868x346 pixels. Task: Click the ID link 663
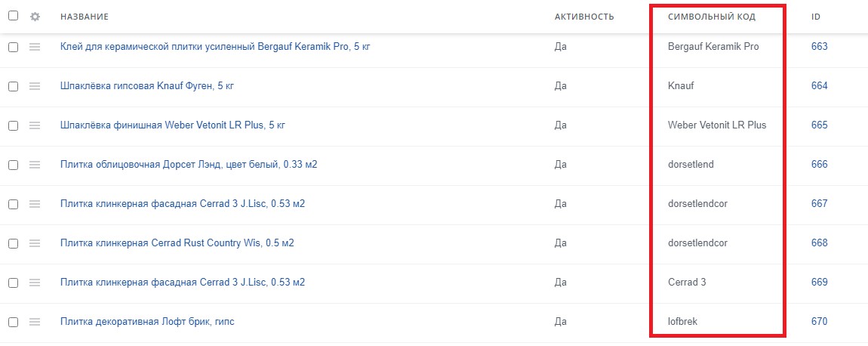(x=819, y=47)
